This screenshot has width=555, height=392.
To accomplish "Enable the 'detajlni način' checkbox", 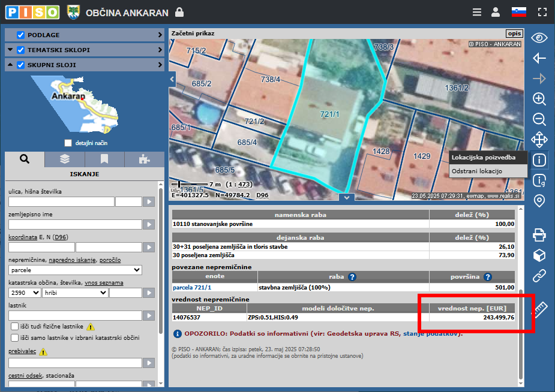I will click(68, 143).
